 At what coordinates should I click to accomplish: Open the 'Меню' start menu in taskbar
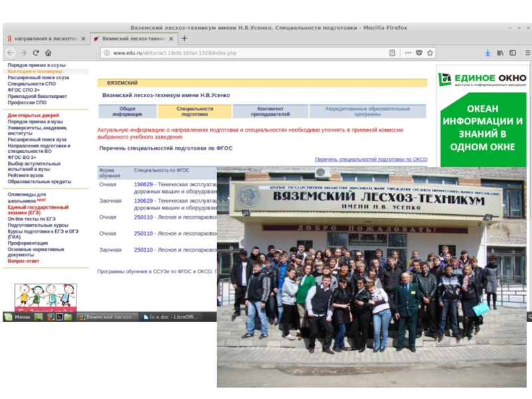18,317
